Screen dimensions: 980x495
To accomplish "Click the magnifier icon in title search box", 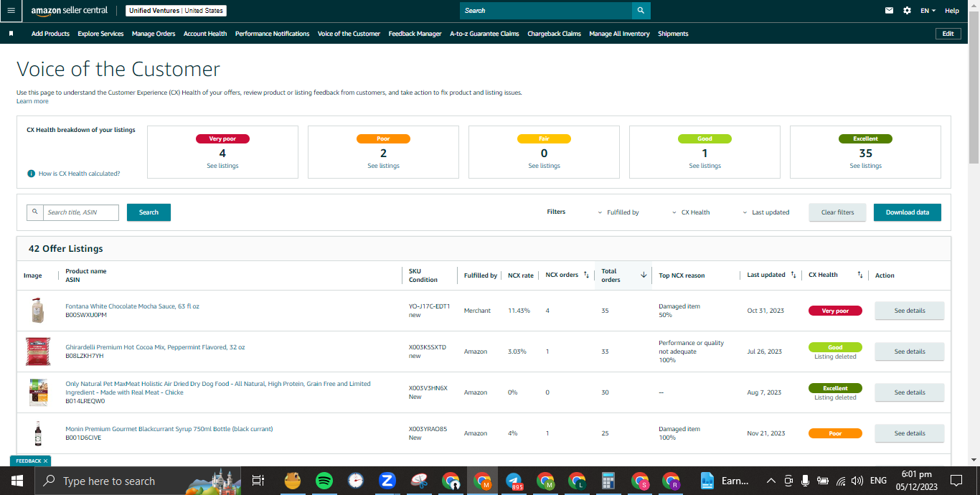I will click(x=34, y=212).
